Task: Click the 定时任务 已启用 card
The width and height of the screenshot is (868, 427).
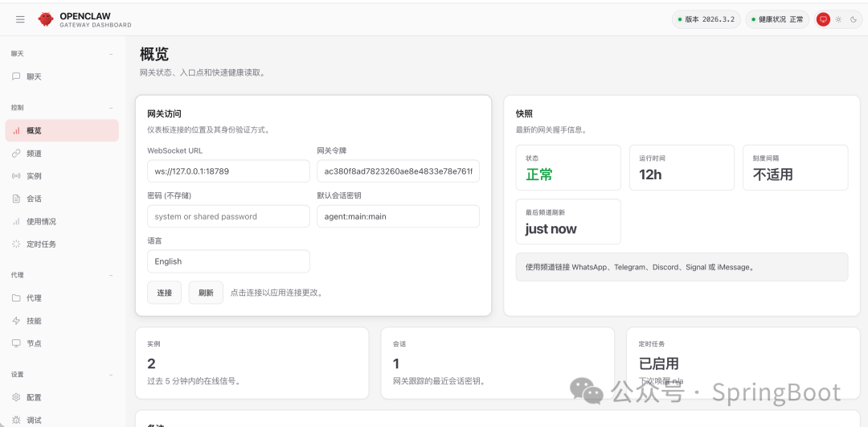Action: [743, 363]
